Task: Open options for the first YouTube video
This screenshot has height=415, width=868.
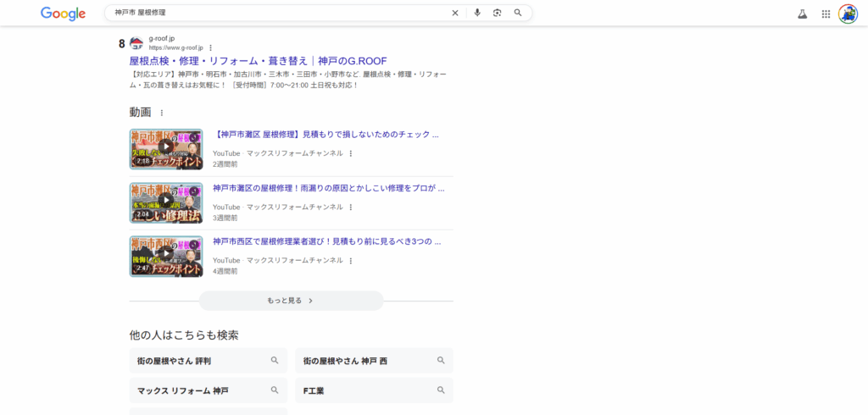Action: click(350, 153)
